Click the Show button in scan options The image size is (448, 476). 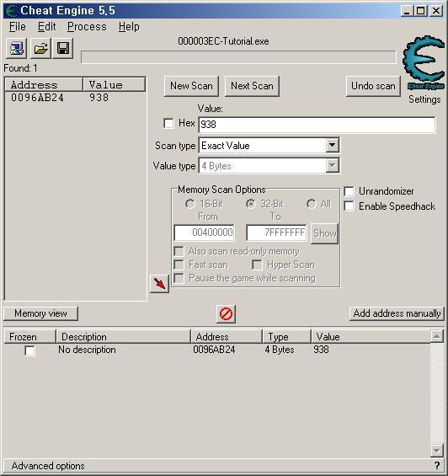tap(324, 233)
